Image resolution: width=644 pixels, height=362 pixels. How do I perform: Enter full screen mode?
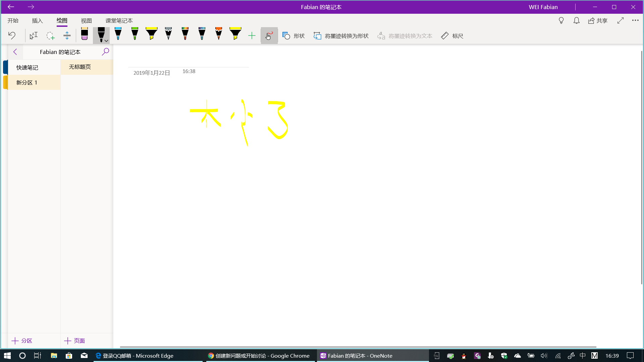[621, 21]
